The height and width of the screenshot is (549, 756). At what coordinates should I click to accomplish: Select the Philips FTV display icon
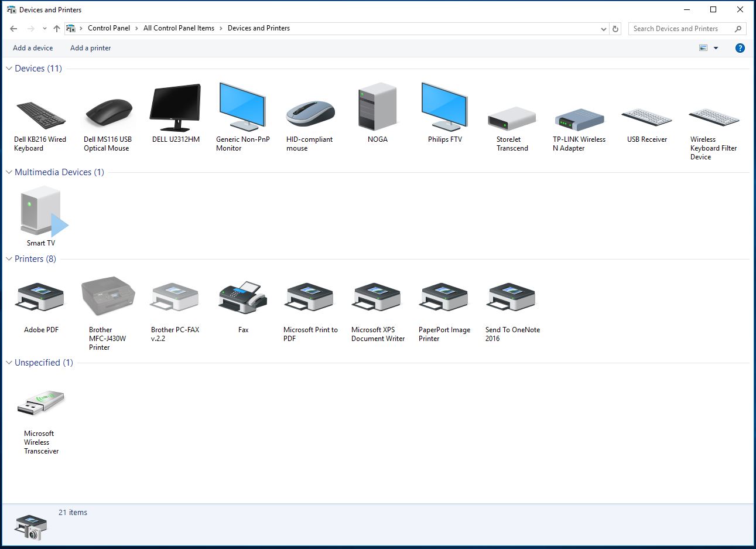click(x=444, y=107)
